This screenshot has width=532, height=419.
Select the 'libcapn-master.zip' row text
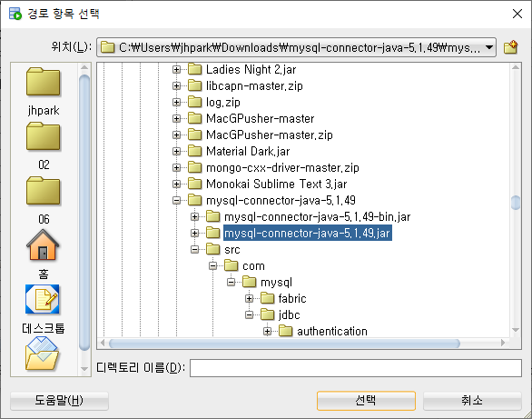[254, 86]
